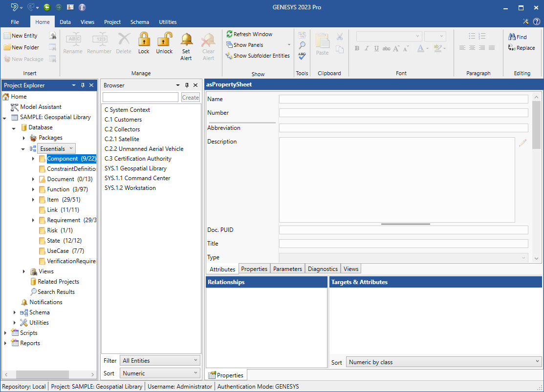This screenshot has height=392, width=544.
Task: Create a New Folder from the Insert group
Action: [x=21, y=47]
